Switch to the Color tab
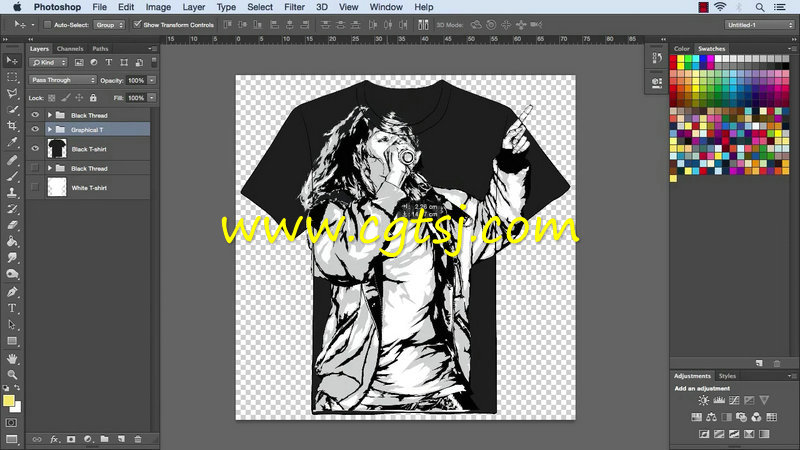This screenshot has height=450, width=800. (682, 48)
